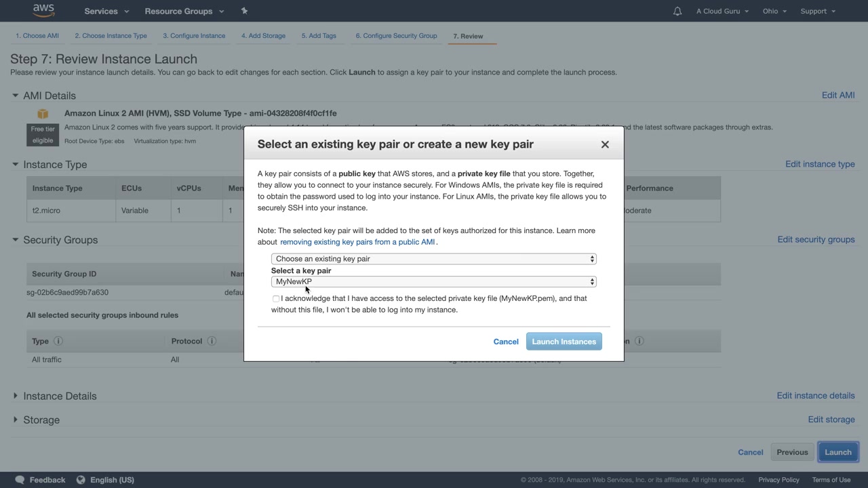Close the key pair dialog with X
This screenshot has width=868, height=488.
pos(605,144)
